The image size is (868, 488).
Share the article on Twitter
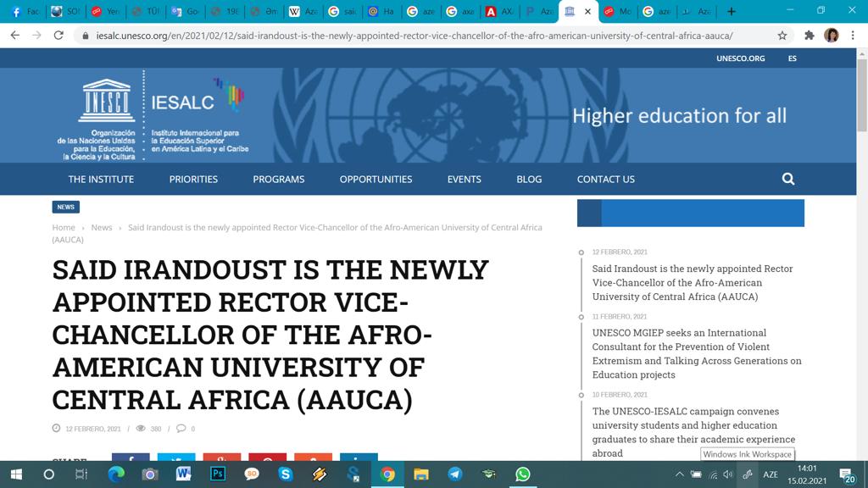coord(176,457)
